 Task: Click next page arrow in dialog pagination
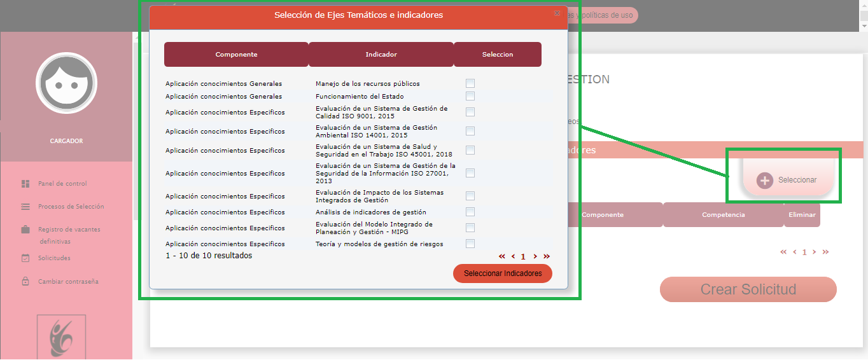pos(535,256)
